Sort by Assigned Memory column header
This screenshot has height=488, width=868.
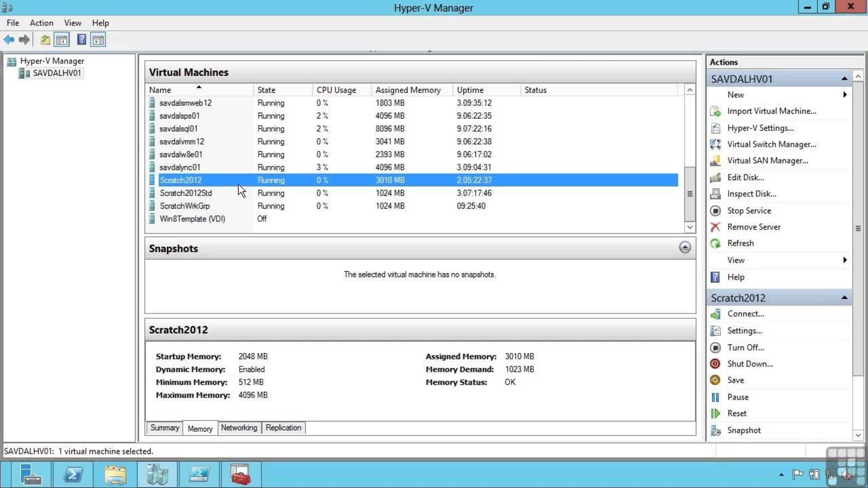coord(412,90)
